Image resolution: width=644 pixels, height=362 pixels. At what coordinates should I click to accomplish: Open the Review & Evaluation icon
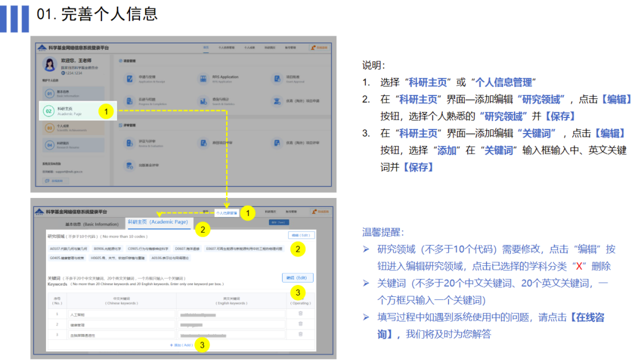(130, 143)
